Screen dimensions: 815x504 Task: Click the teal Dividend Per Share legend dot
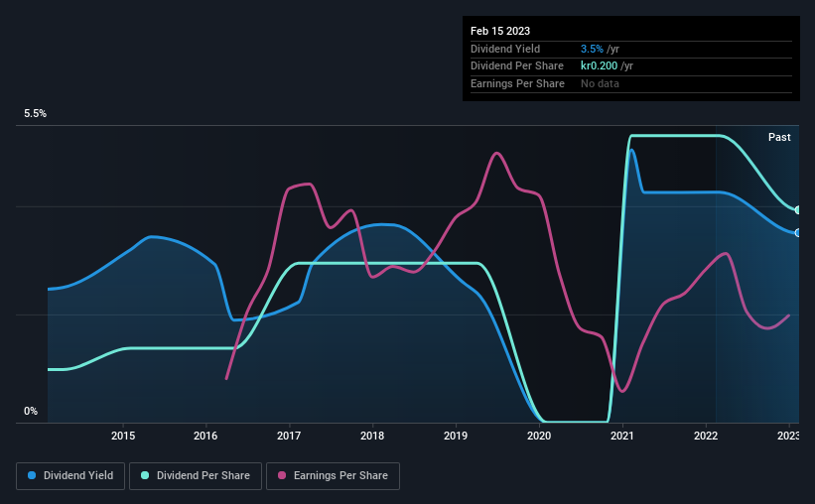click(145, 475)
